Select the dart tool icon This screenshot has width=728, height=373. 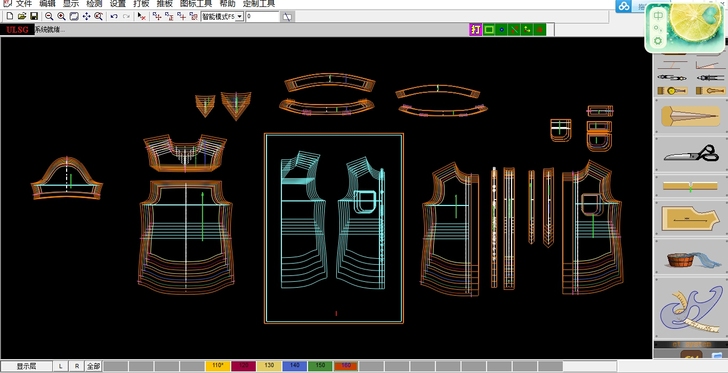pyautogui.click(x=691, y=116)
